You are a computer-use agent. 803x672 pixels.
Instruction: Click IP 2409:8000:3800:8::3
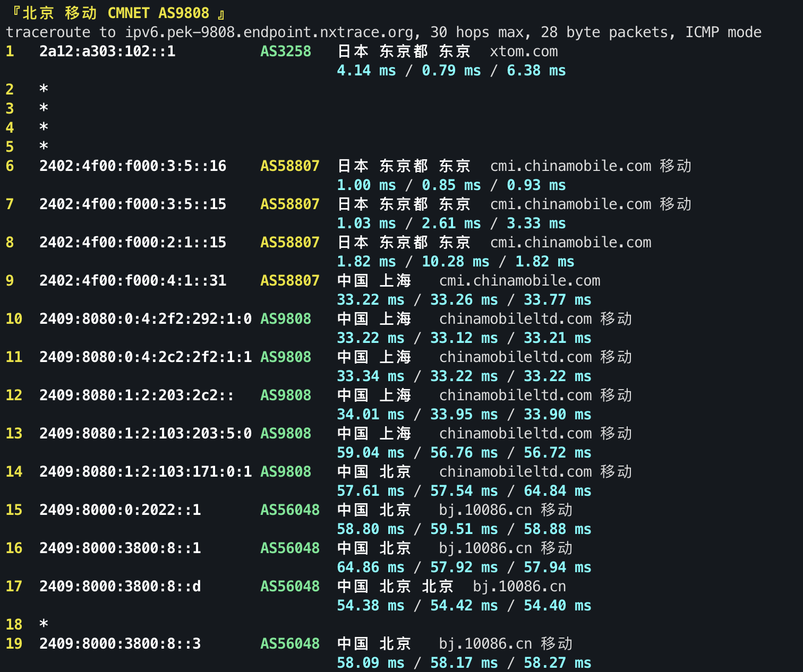(120, 644)
